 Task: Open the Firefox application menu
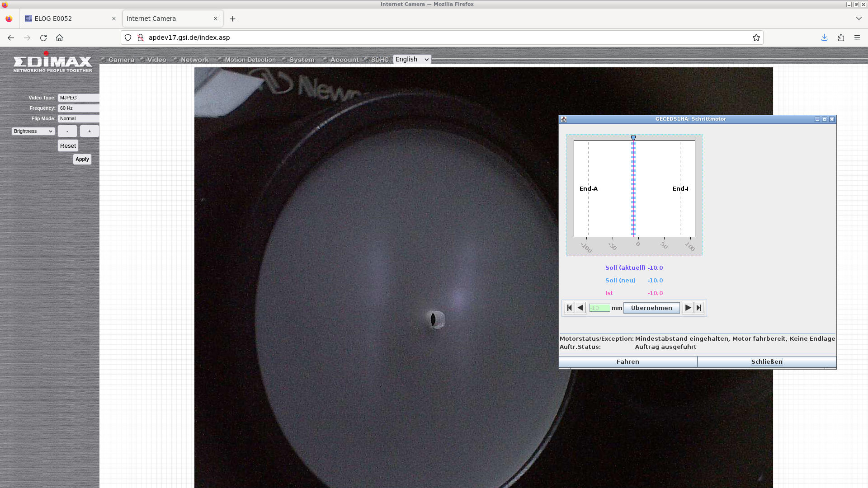(857, 38)
